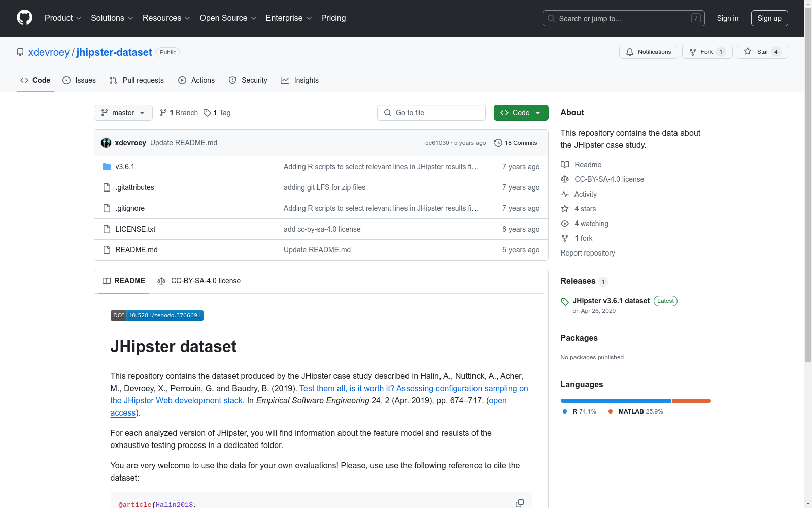
Task: View the 1 Branch link
Action: [x=179, y=113]
